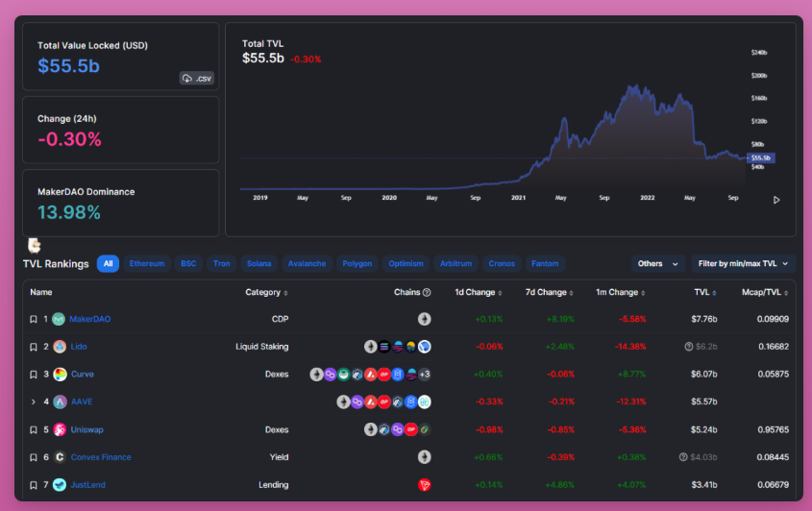The height and width of the screenshot is (511, 812).
Task: Click the info icon beside Convex TVL $4.03b
Action: (x=683, y=457)
